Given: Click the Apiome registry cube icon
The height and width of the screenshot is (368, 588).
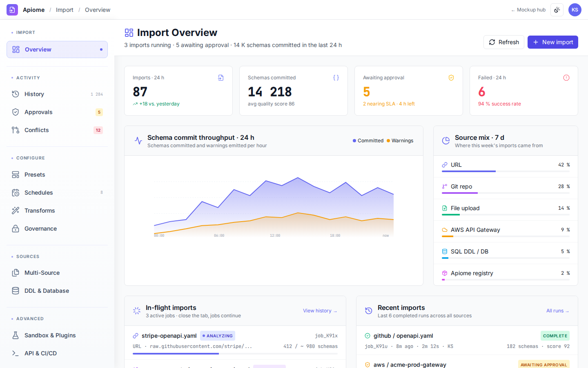Looking at the screenshot, I should (x=445, y=273).
